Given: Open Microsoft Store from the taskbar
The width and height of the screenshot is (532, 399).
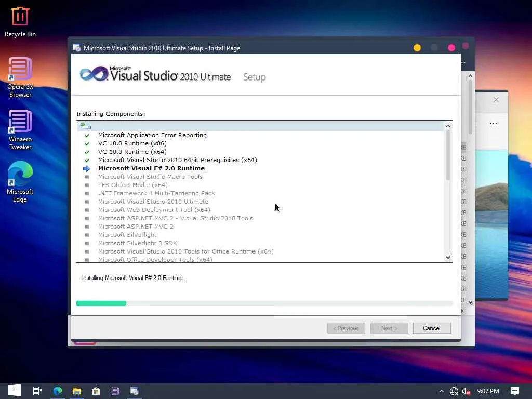Looking at the screenshot, I should (96, 391).
